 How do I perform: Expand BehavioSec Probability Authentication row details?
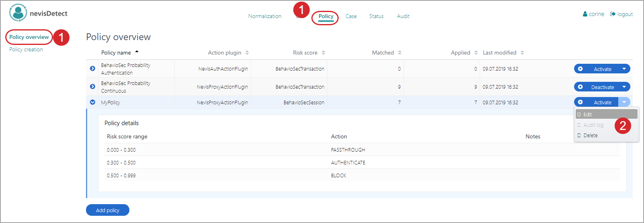pyautogui.click(x=92, y=69)
